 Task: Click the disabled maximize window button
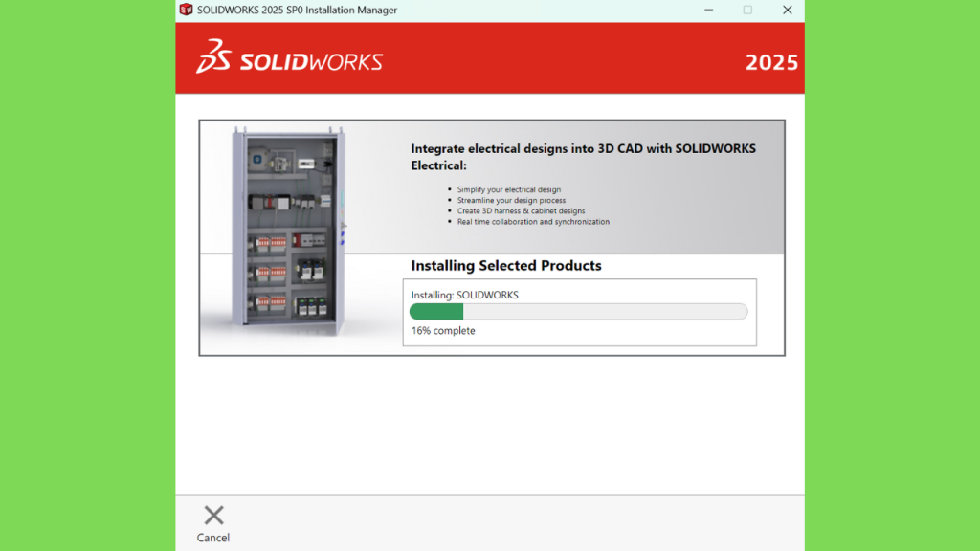point(747,10)
